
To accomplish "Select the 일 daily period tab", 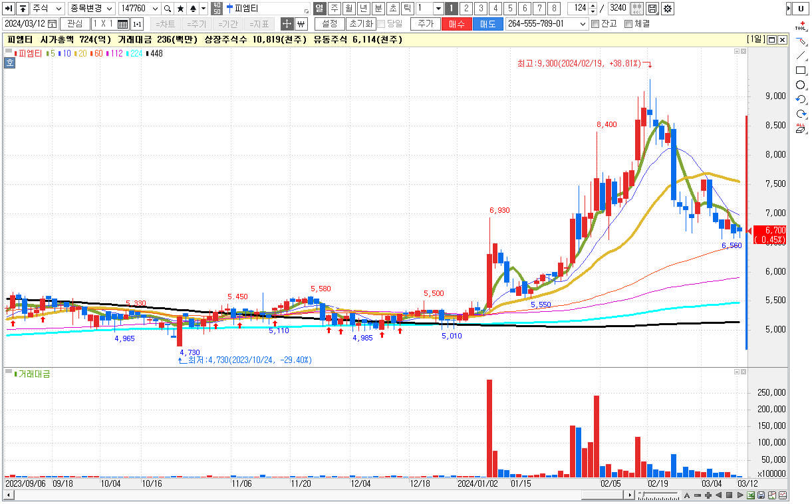I will [x=319, y=9].
